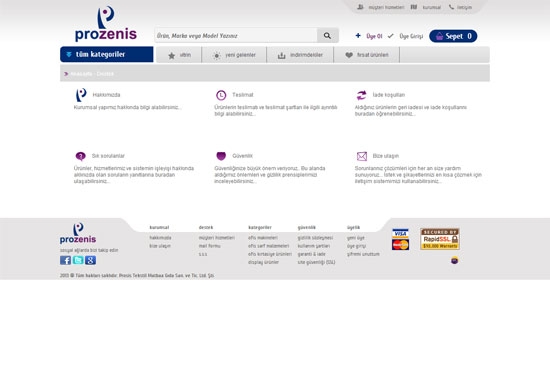
Task: Click footer link şifremi unuttum
Action: tap(363, 254)
